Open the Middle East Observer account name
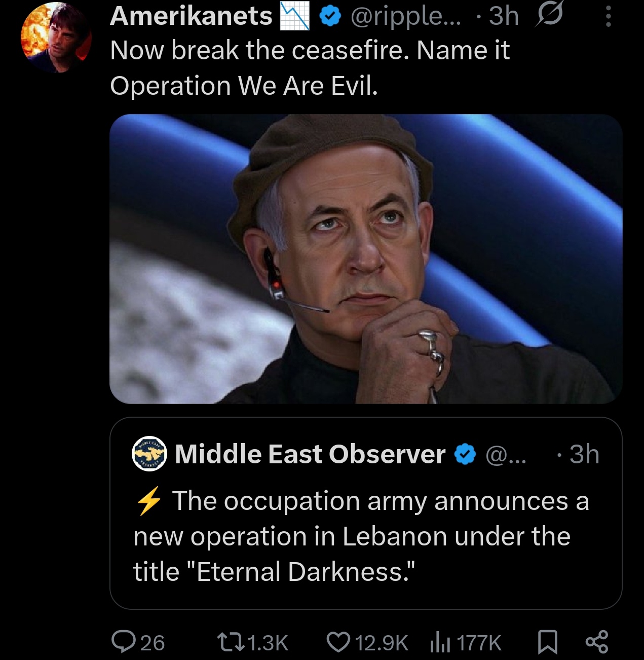This screenshot has width=644, height=660. [x=310, y=454]
